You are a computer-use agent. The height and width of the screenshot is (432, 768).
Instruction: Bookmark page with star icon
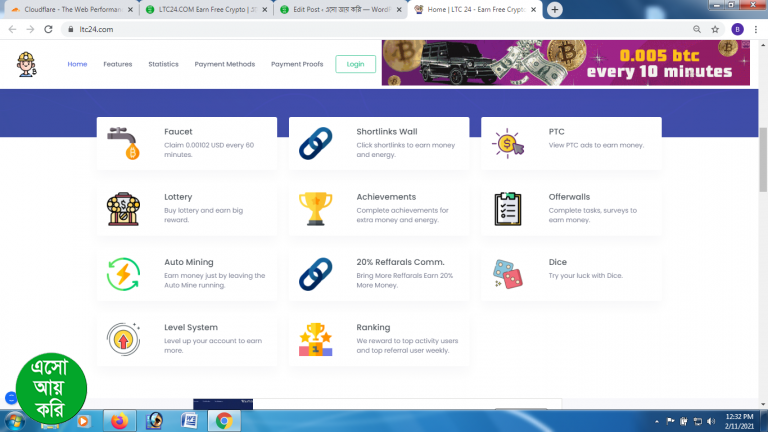click(716, 29)
